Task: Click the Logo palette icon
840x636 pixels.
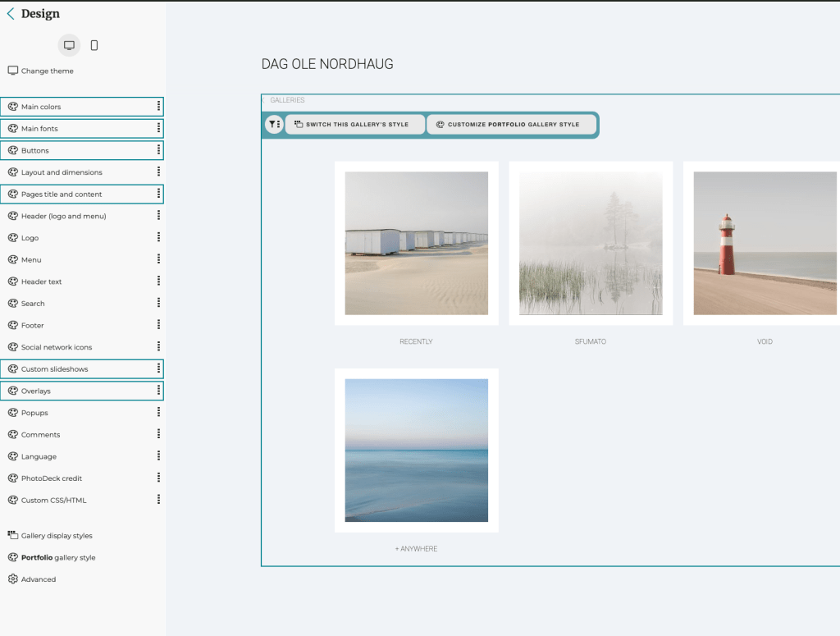Action: tap(13, 238)
